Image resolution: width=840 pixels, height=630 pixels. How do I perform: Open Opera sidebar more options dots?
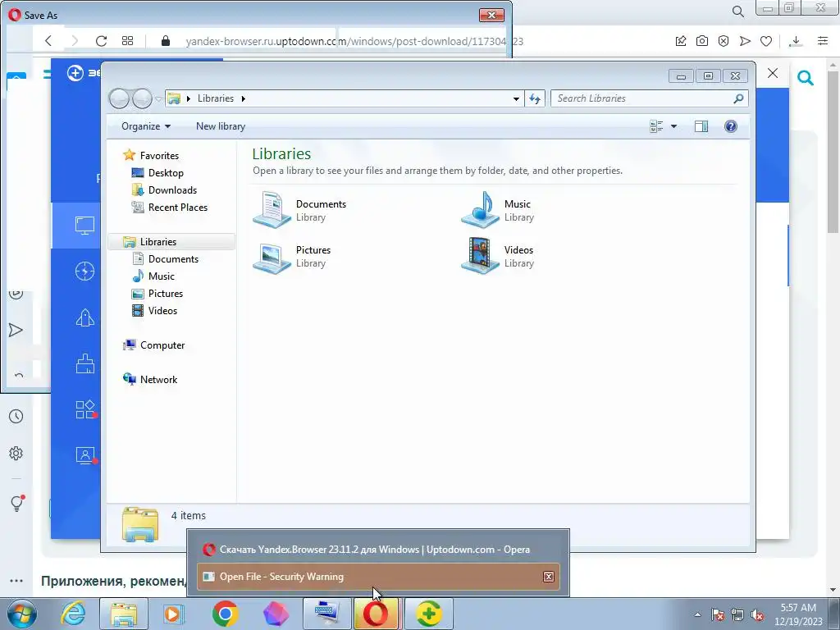16,581
